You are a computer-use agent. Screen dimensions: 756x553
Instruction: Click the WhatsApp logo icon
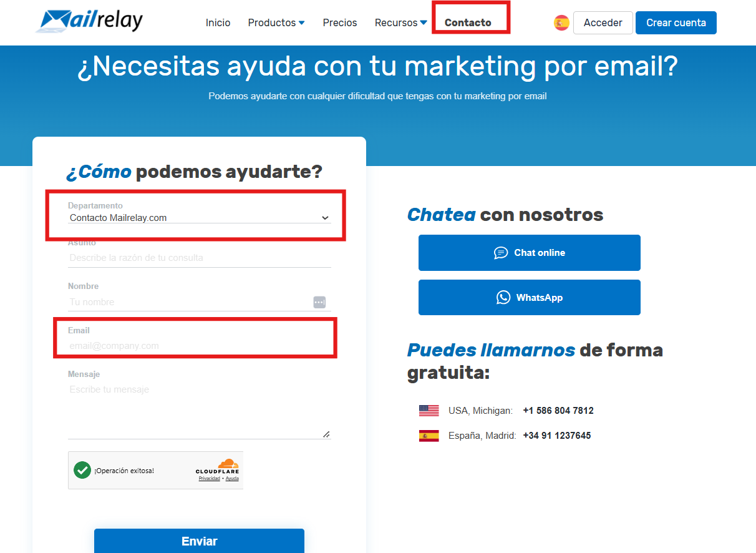503,298
